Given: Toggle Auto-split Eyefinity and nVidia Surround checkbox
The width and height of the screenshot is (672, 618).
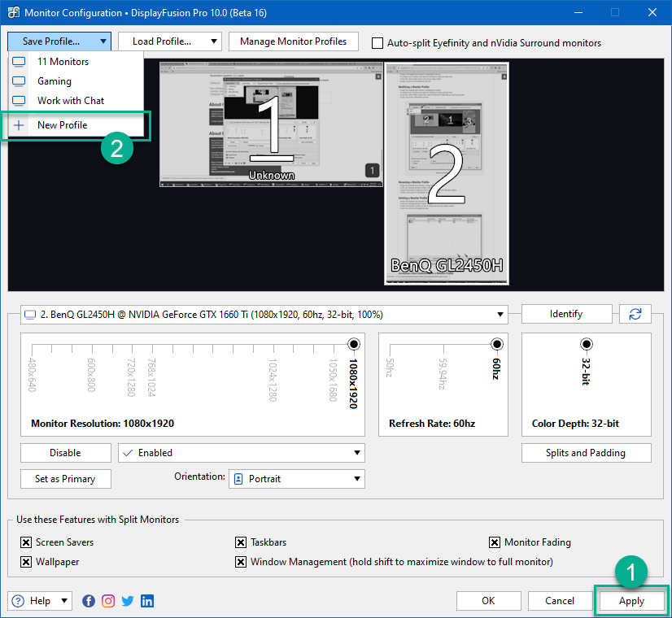Looking at the screenshot, I should [x=377, y=43].
